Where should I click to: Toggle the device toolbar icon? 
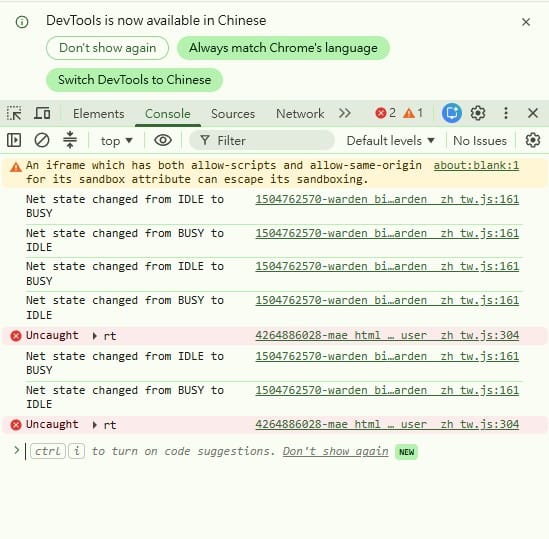pos(42,113)
